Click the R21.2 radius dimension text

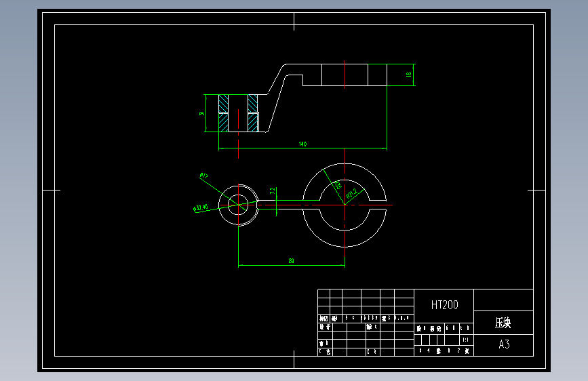point(352,193)
